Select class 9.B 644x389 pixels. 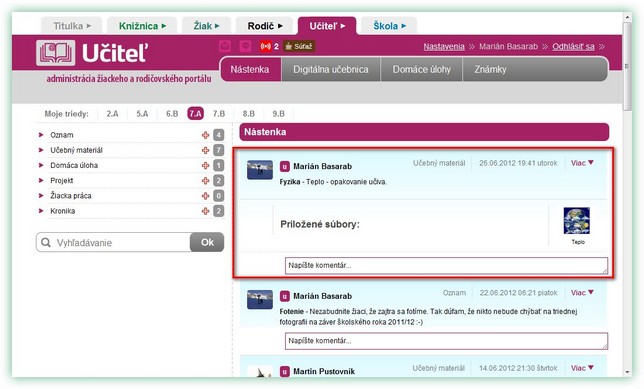coord(278,114)
